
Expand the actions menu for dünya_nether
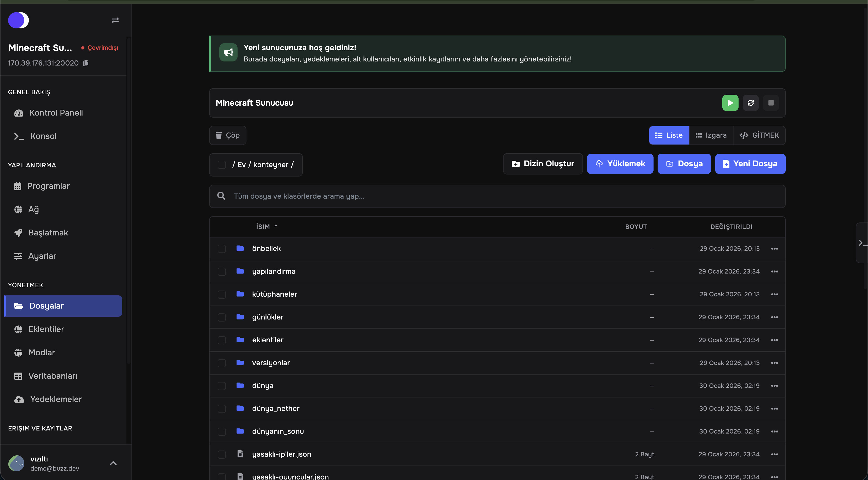774,409
